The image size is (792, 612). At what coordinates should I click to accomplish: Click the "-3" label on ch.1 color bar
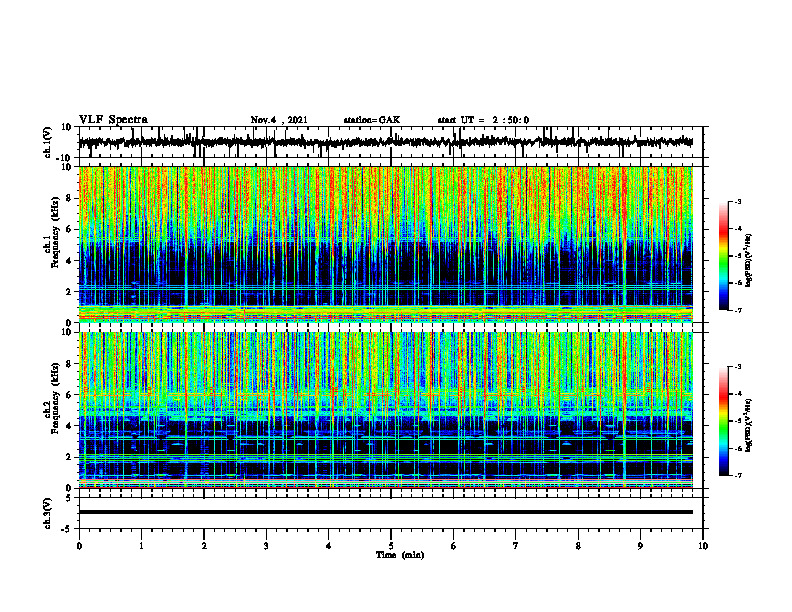737,201
